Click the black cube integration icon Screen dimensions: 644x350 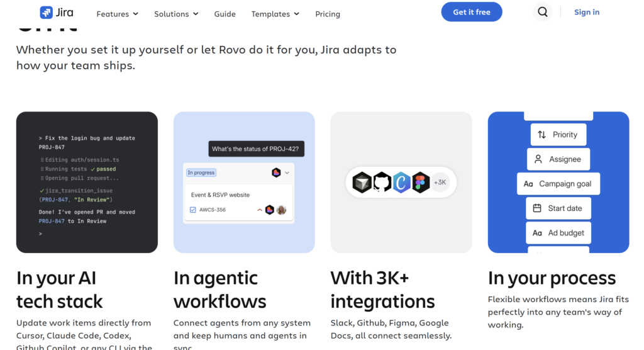tap(362, 182)
